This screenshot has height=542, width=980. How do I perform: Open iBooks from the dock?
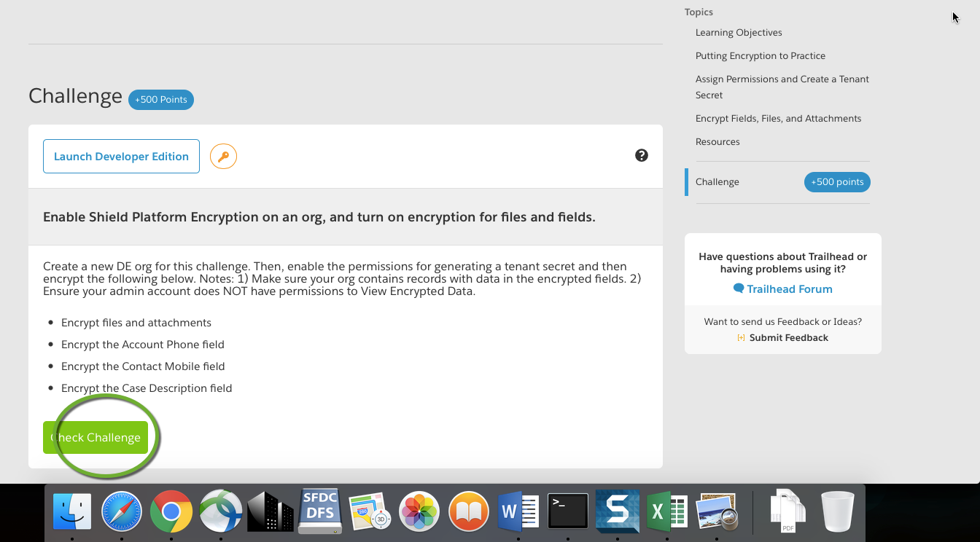pos(469,511)
